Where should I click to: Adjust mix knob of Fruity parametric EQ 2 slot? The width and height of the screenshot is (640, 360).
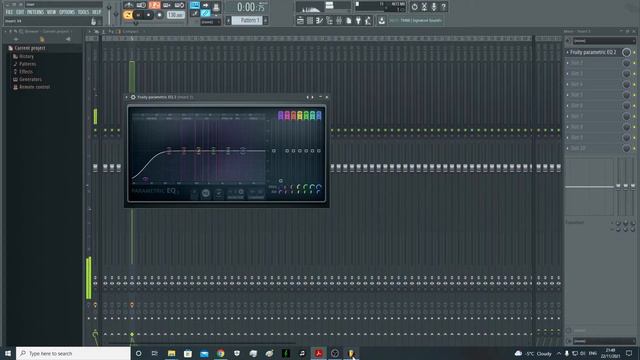click(626, 52)
